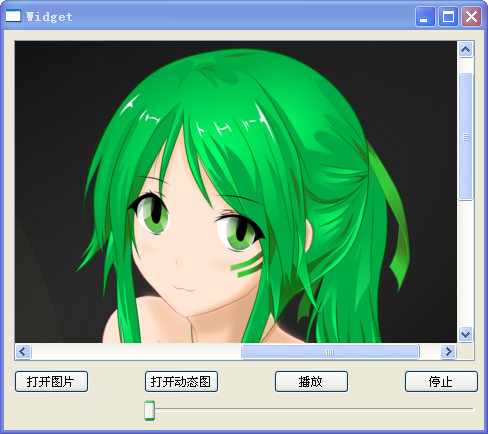This screenshot has height=434, width=488.
Task: Maximize the Widget window
Action: click(x=448, y=16)
